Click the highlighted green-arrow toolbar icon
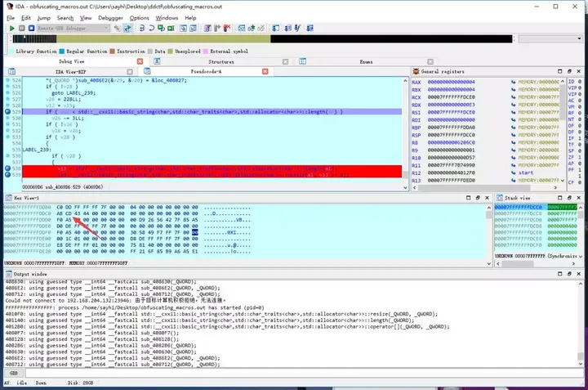This screenshot has height=390, width=588. (x=127, y=28)
